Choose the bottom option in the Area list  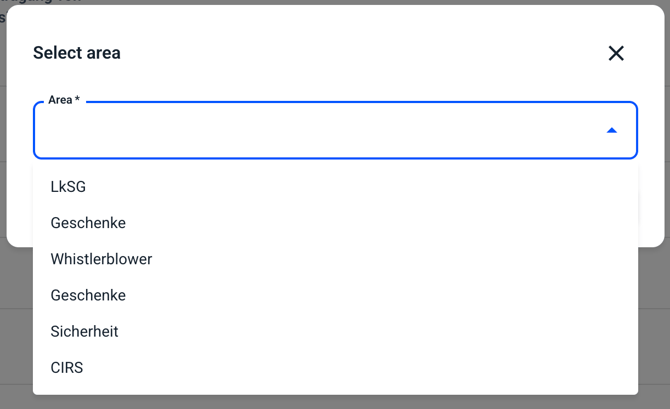coord(67,367)
